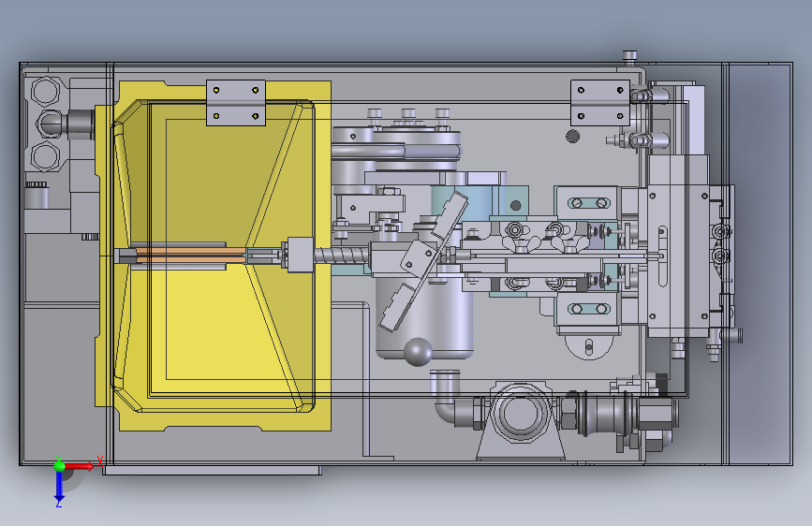This screenshot has width=812, height=526.
Task: Select the spherical knob below the cylinder
Action: pyautogui.click(x=418, y=352)
